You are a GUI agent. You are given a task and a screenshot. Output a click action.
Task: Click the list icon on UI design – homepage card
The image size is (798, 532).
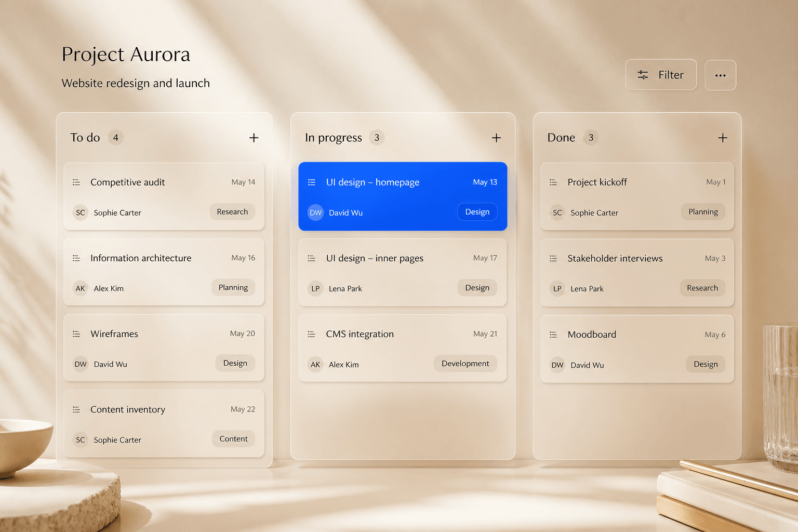click(x=312, y=182)
